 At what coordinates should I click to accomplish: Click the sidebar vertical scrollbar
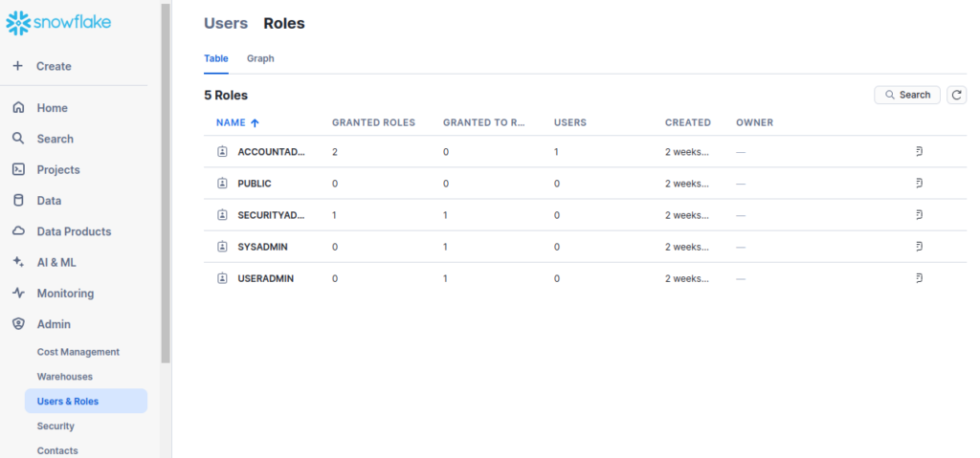166,182
